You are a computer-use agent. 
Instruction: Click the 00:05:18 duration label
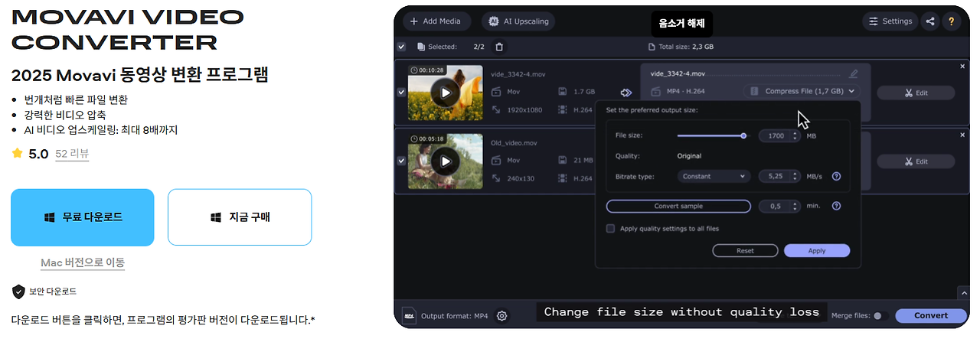coord(426,139)
